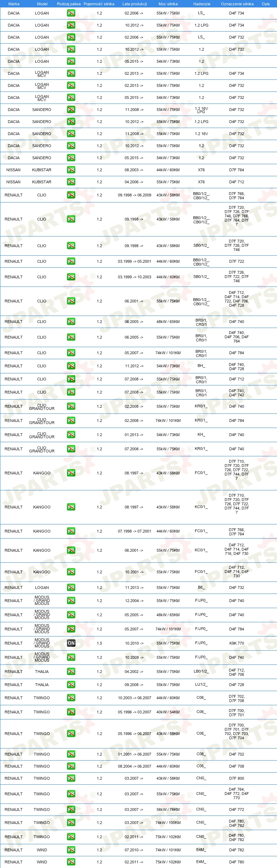This screenshot has width=277, height=868.
Task: Select the KH_ body code cell
Action: pos(201,434)
